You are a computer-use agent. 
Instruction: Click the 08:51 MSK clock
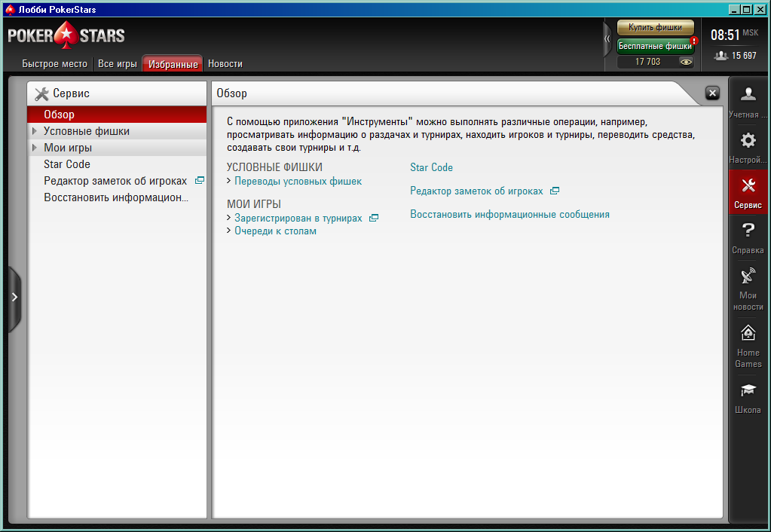[x=734, y=35]
